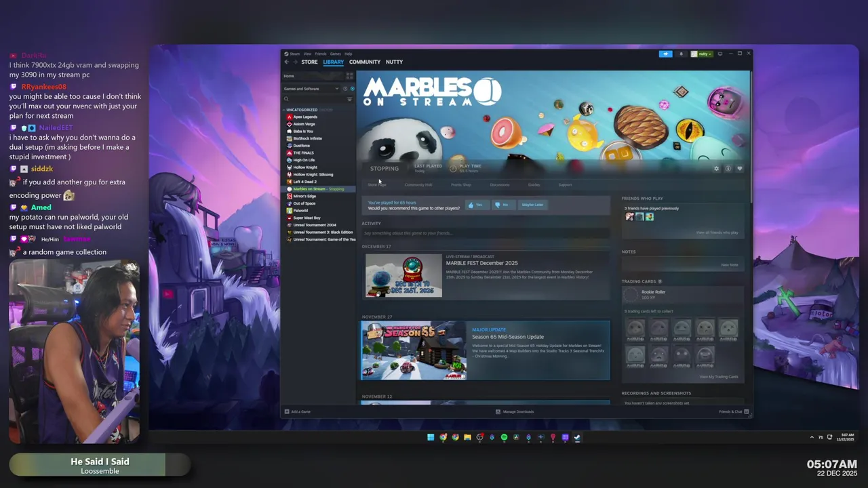
Task: Select Dustforce in the library
Action: coord(301,146)
